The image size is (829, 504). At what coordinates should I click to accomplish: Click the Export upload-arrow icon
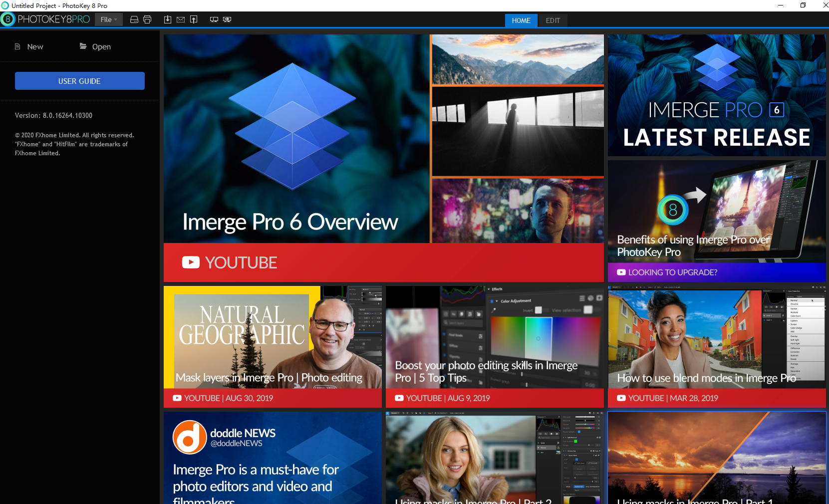pyautogui.click(x=194, y=19)
